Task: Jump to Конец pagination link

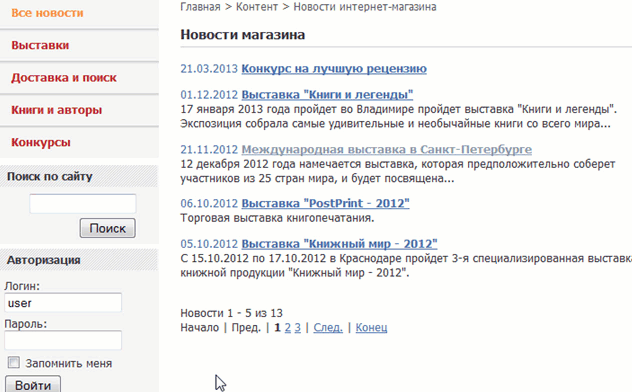Action: 371,328
